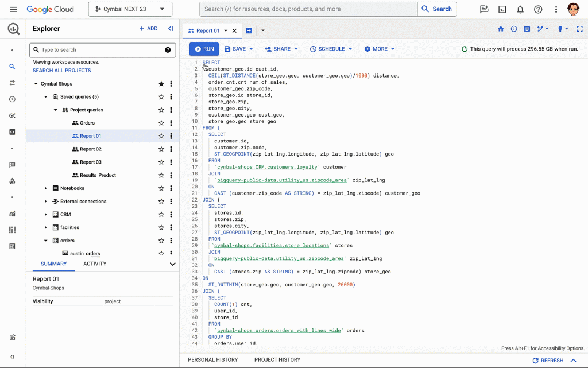Star the Report 02 query
Viewport: 588px width, 368px height.
click(161, 149)
